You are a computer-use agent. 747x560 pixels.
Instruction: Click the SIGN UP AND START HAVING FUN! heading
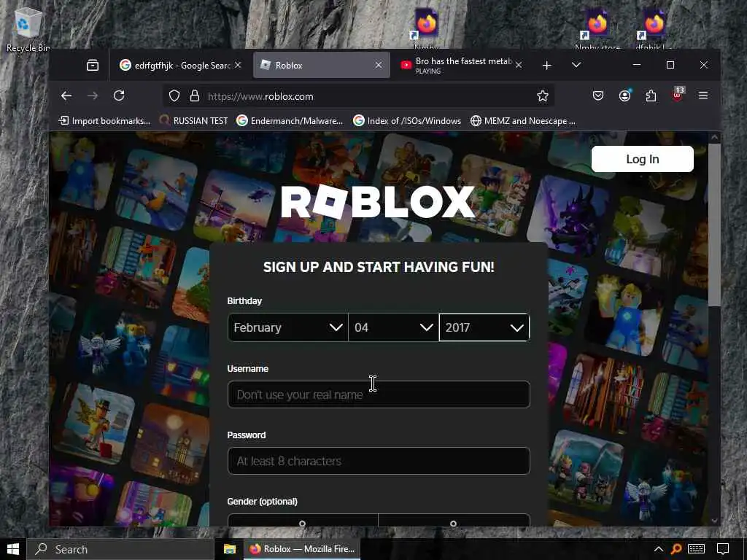tap(379, 267)
